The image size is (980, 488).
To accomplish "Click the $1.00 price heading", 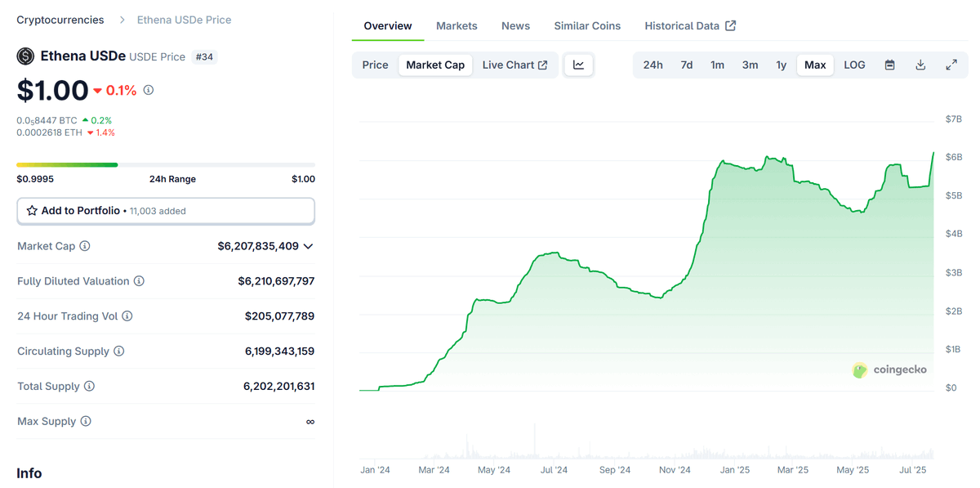I will [52, 90].
